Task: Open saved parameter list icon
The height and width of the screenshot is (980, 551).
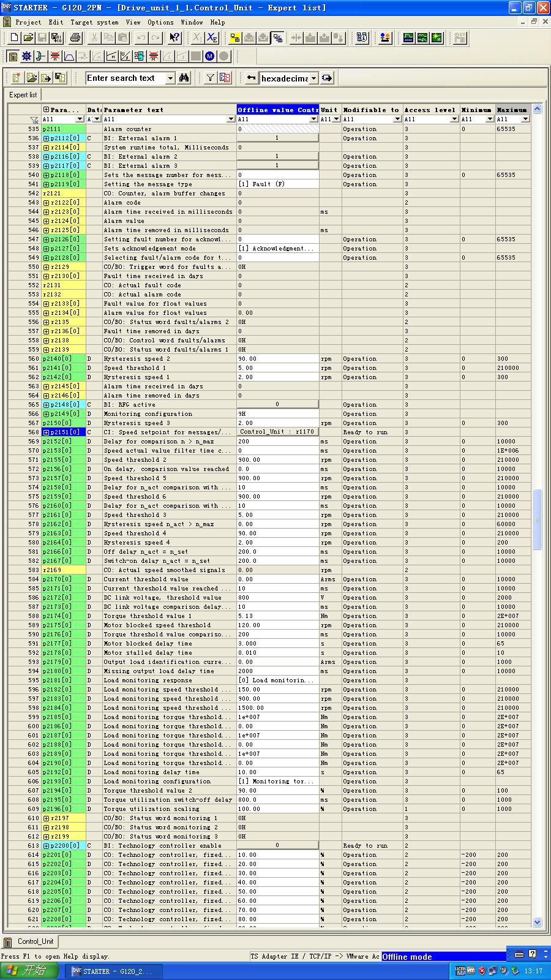Action: pyautogui.click(x=31, y=78)
